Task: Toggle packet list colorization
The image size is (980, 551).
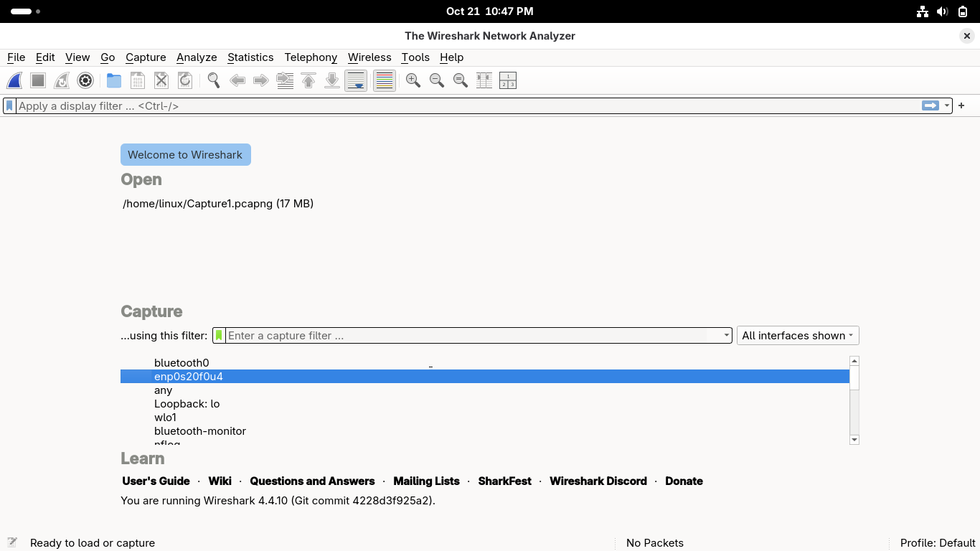Action: 385,81
